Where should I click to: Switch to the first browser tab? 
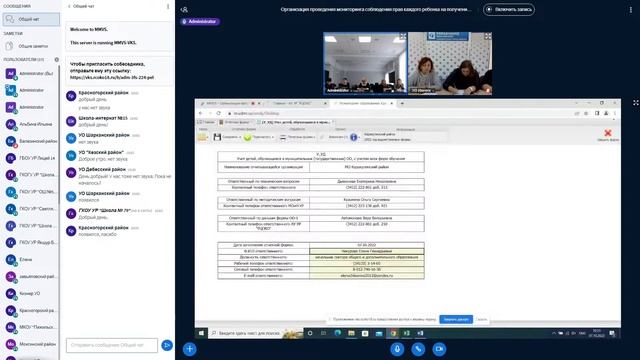point(231,103)
